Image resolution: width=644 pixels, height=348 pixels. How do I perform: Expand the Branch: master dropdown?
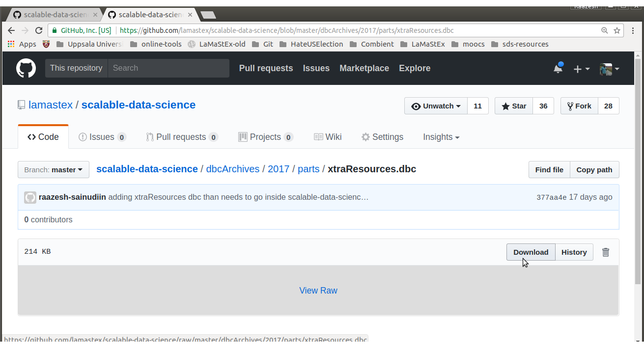(54, 170)
